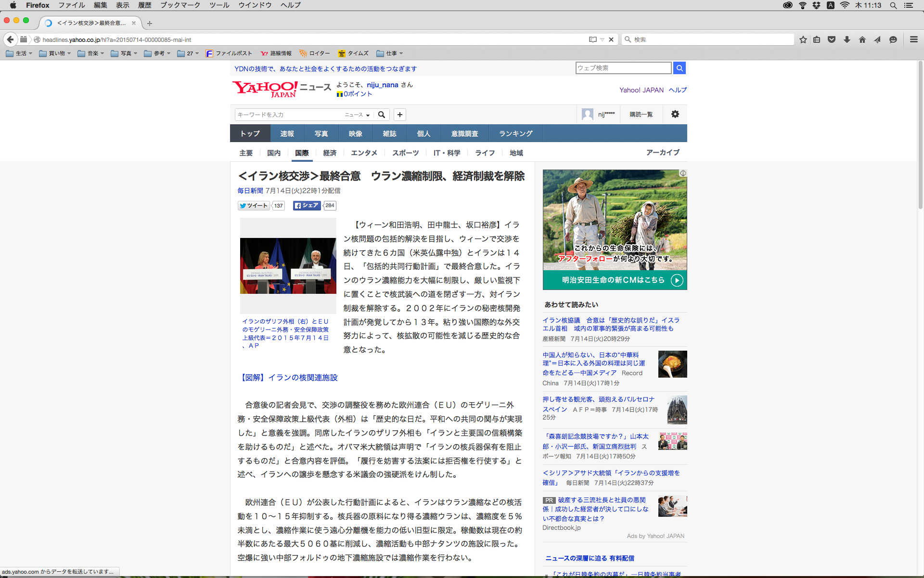Open the URL bar history dropdown arrow
Screen dimensions: 924x578
(602, 40)
